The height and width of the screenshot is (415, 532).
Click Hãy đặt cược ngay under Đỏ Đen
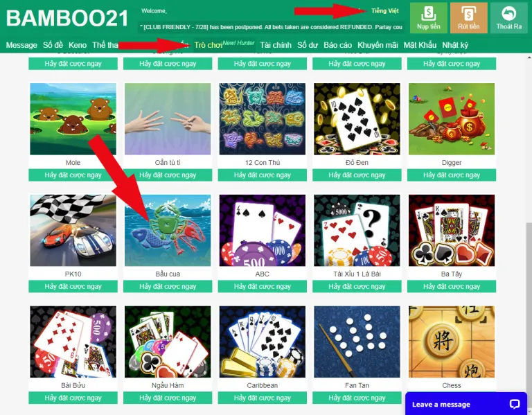click(357, 175)
